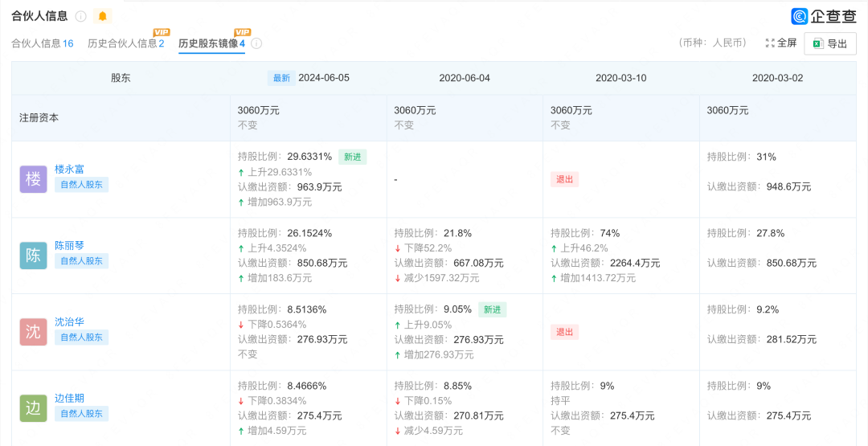This screenshot has height=446, width=868.
Task: Click the info icon beside 合伙人信息 title
Action: pyautogui.click(x=80, y=16)
